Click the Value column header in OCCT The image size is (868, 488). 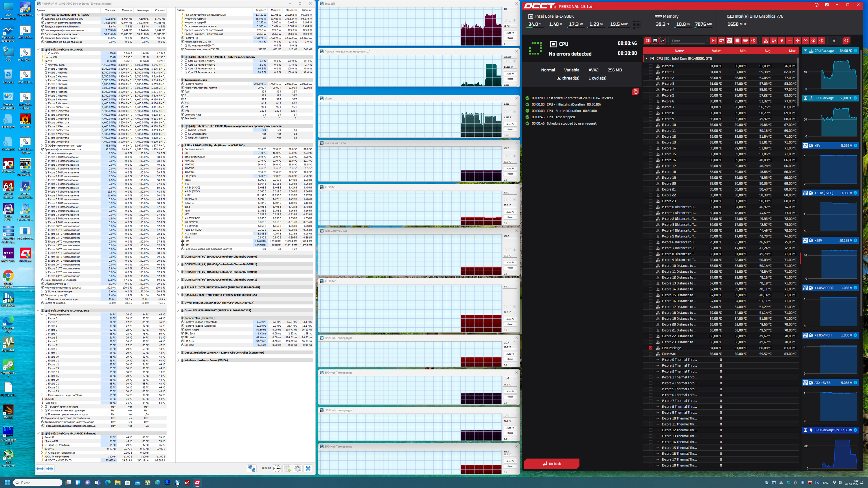pyautogui.click(x=716, y=51)
